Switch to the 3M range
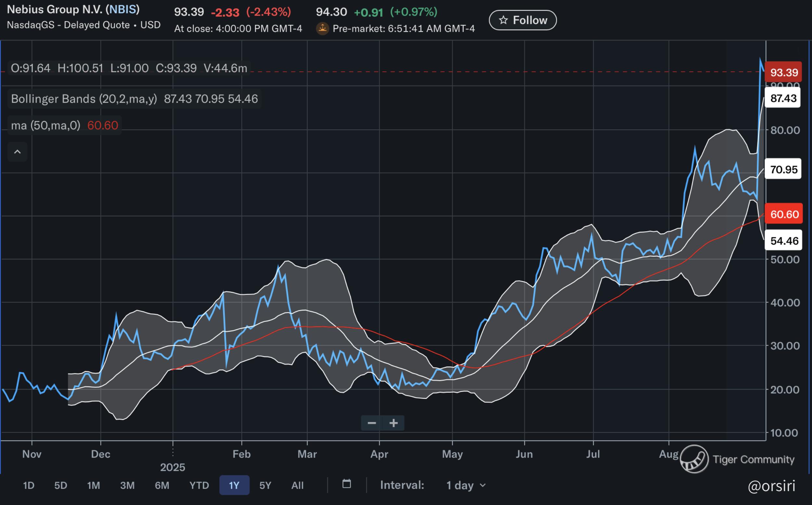 127,485
